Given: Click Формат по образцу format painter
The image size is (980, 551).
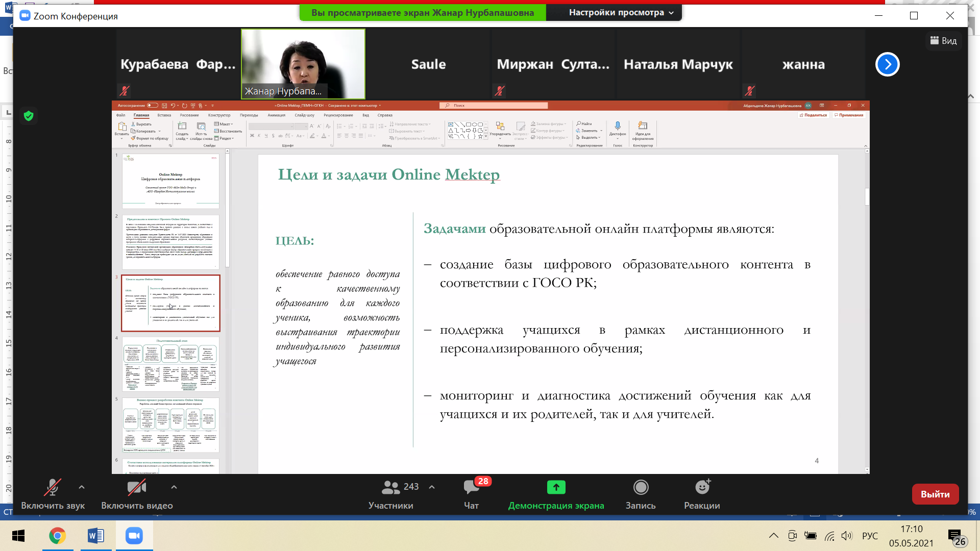Looking at the screenshot, I should click(x=150, y=138).
